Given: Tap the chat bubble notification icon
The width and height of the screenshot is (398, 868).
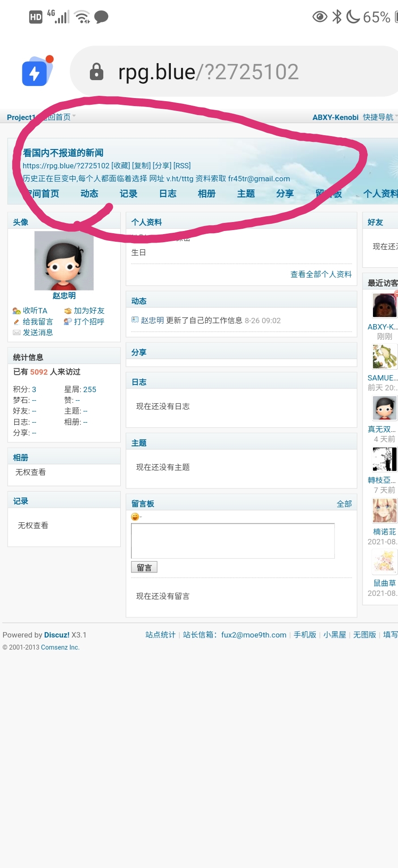Looking at the screenshot, I should [x=102, y=17].
